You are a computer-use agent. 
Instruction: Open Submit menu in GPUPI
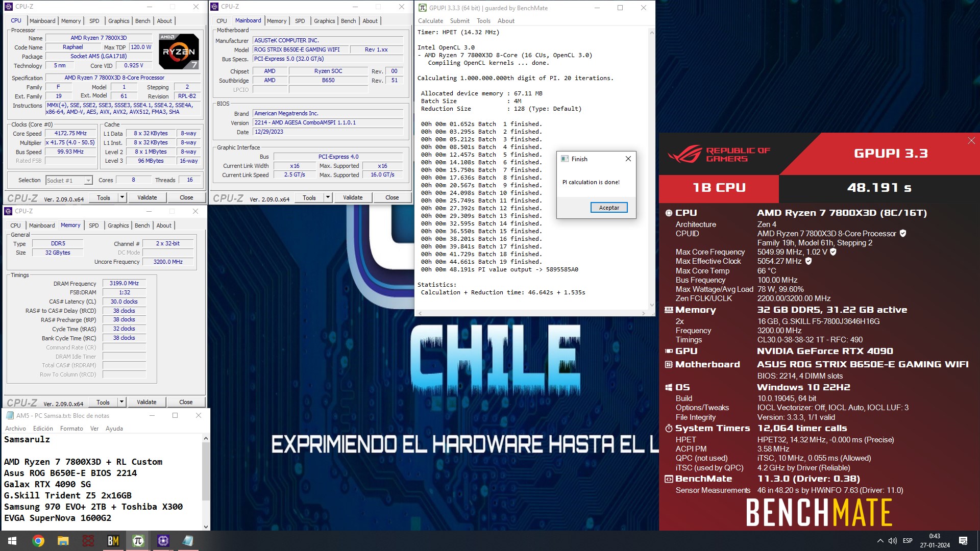coord(459,21)
